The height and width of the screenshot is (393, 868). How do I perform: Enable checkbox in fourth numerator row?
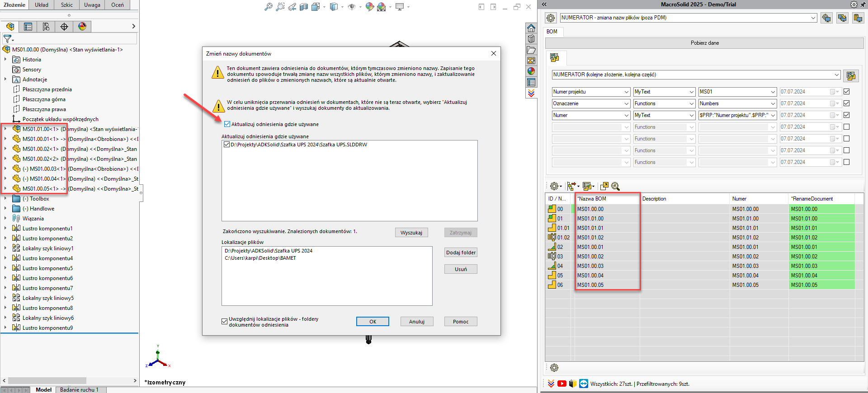[847, 127]
